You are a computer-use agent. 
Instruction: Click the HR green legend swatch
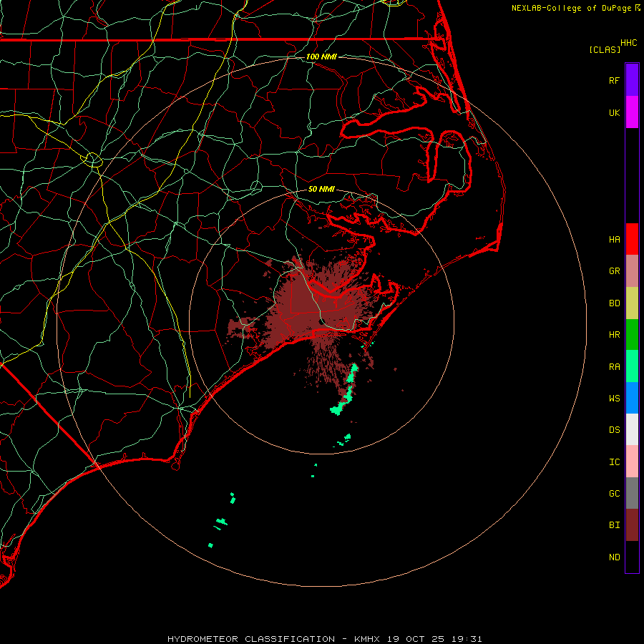click(x=632, y=335)
